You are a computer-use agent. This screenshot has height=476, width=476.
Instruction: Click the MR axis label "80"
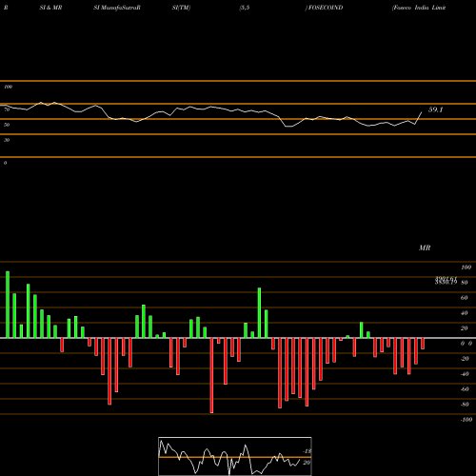pos(465,283)
